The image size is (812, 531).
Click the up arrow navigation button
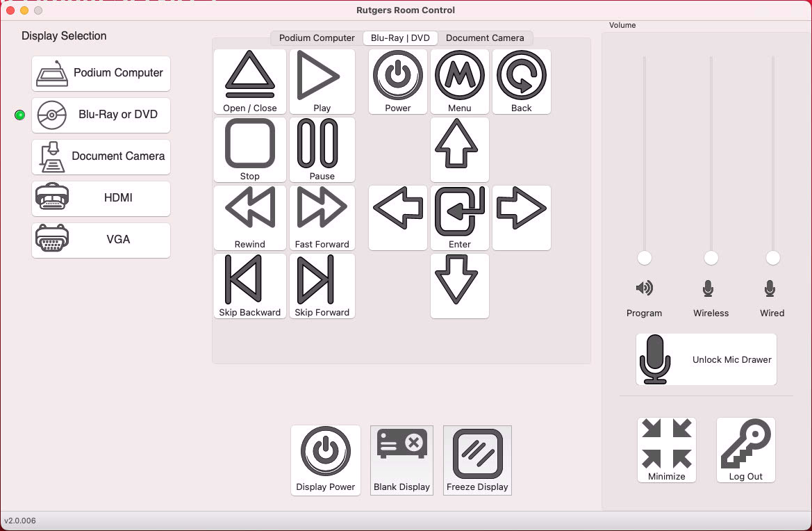coord(459,149)
